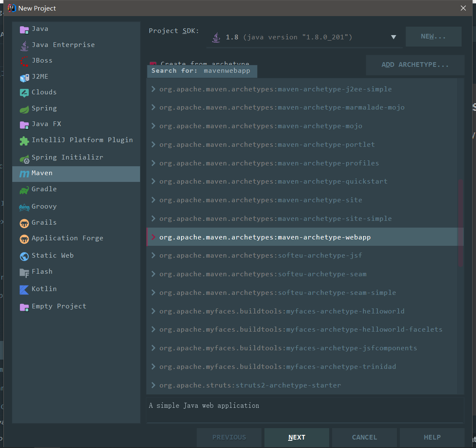The width and height of the screenshot is (476, 448).
Task: Click the Flash folder icon
Action: (24, 273)
